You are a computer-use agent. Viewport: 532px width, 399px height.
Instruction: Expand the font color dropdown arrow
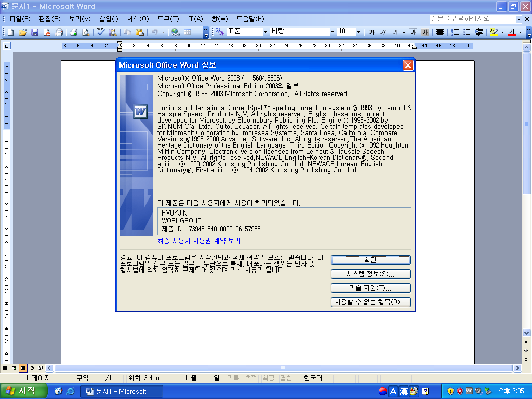(x=520, y=32)
